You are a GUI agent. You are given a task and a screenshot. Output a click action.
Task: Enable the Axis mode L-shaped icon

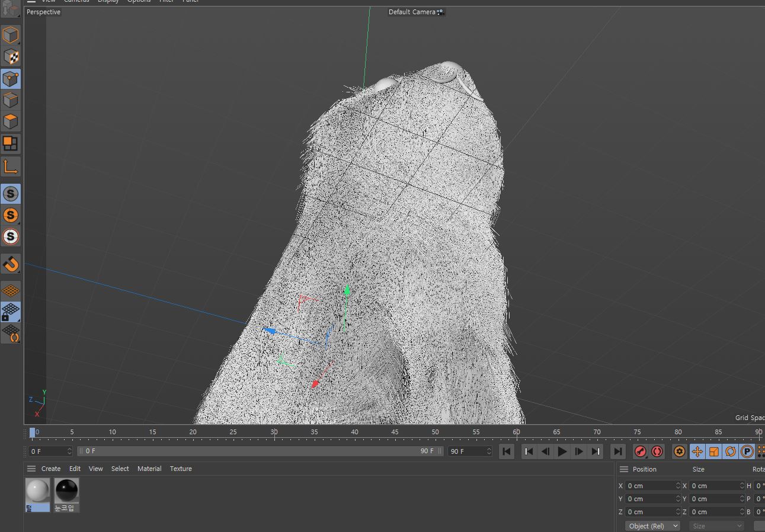point(11,167)
